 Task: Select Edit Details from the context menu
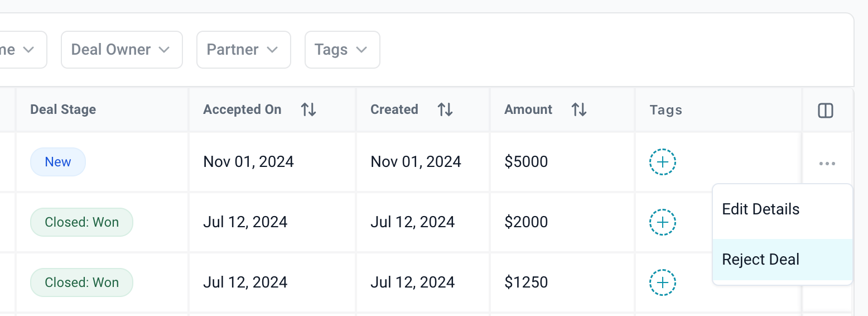[760, 209]
